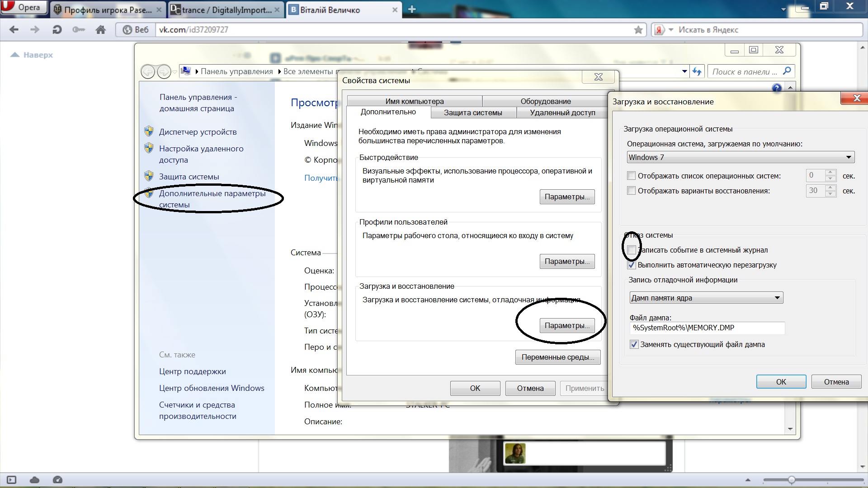This screenshot has height=488, width=868.
Task: Uncheck Выполнить автоматическую перезагрузку
Action: 632,265
